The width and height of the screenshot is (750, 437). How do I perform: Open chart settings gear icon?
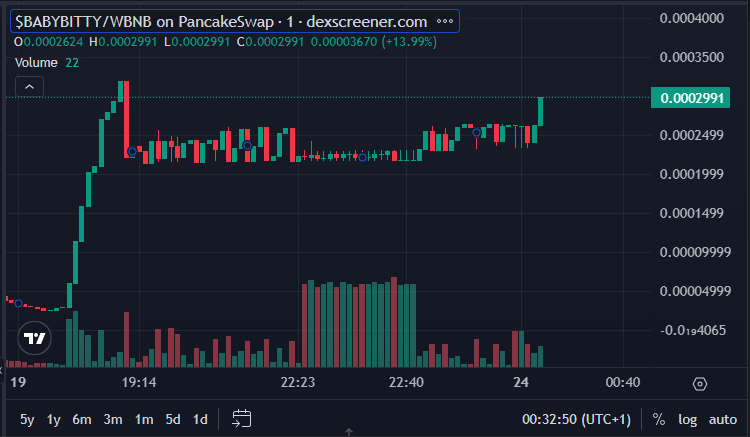coord(700,383)
